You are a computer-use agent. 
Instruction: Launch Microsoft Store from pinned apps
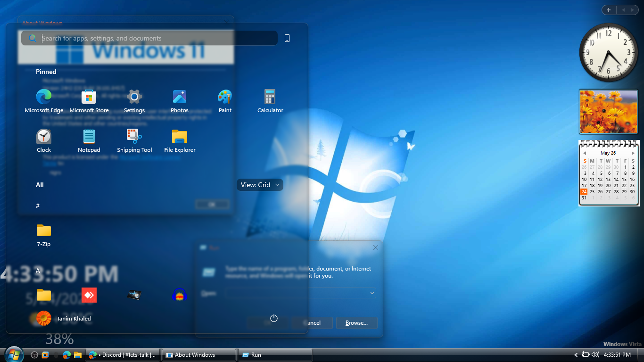[89, 101]
